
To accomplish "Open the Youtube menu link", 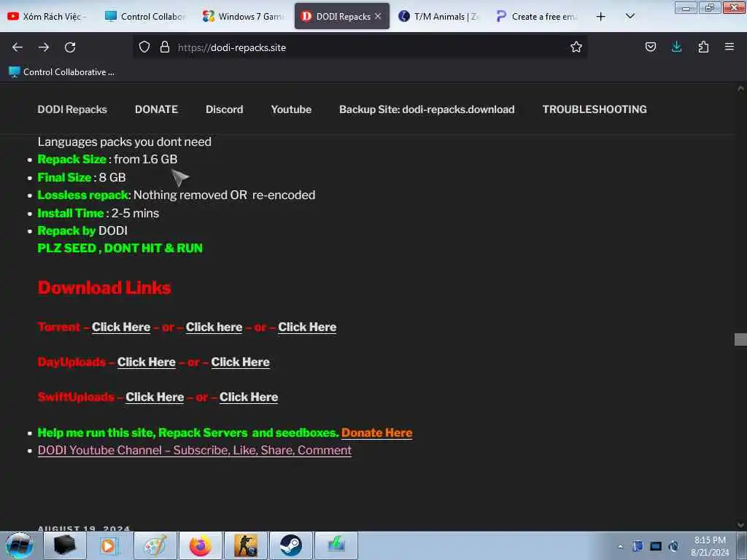I will 291,109.
